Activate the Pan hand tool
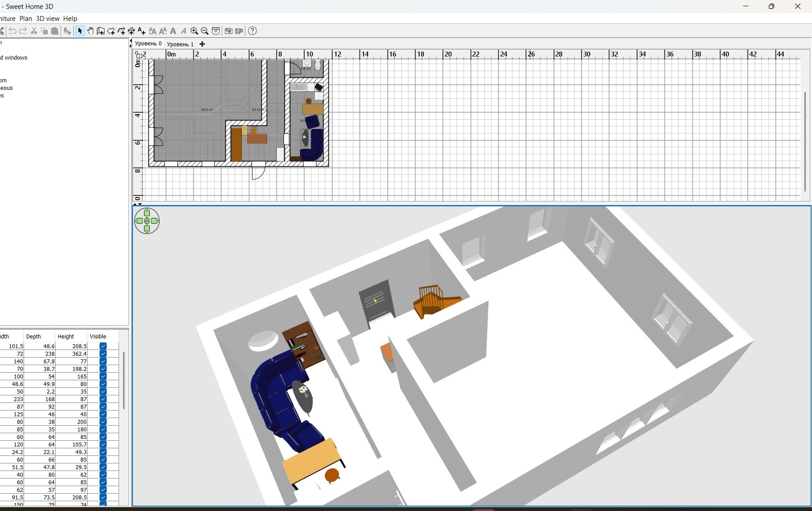Screen dimensions: 812x511 pos(90,31)
